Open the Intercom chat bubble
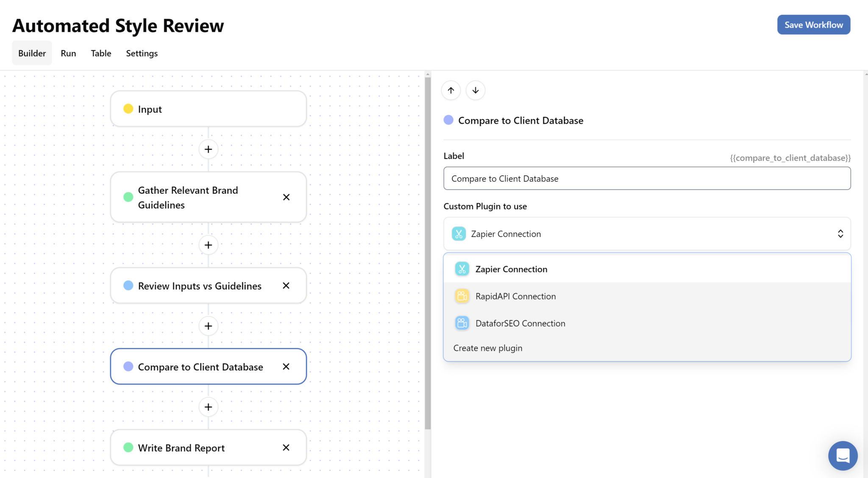Image resolution: width=868 pixels, height=478 pixels. (843, 456)
